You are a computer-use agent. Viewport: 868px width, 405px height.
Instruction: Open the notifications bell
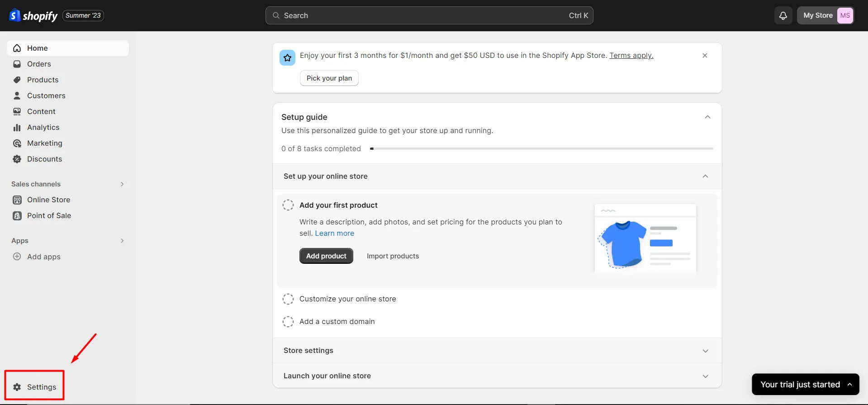point(783,15)
